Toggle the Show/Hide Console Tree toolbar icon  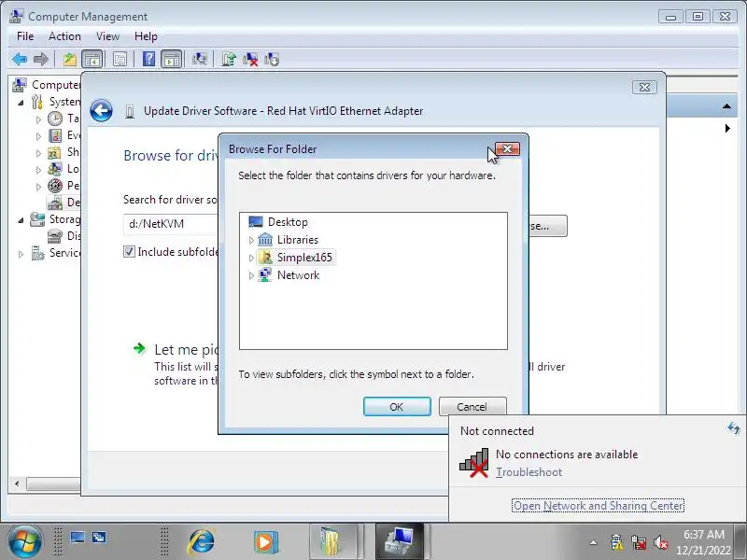coord(92,60)
